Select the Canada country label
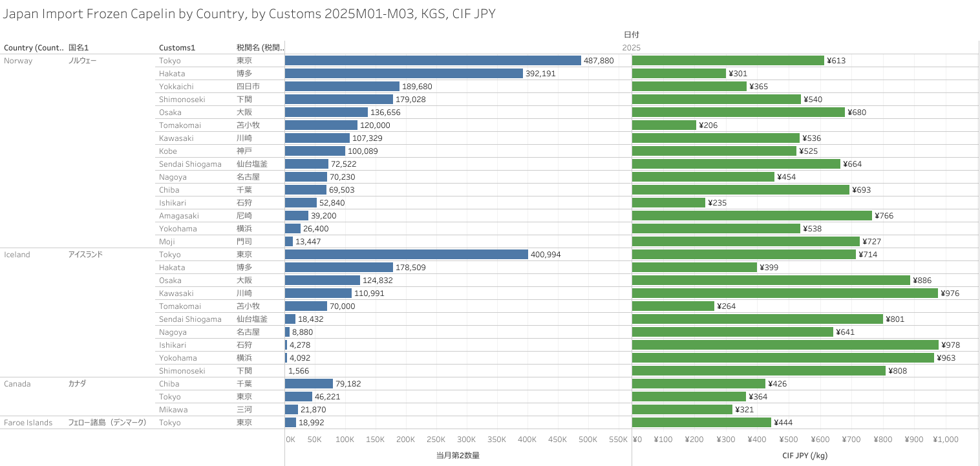The image size is (980, 466). pyautogui.click(x=17, y=383)
